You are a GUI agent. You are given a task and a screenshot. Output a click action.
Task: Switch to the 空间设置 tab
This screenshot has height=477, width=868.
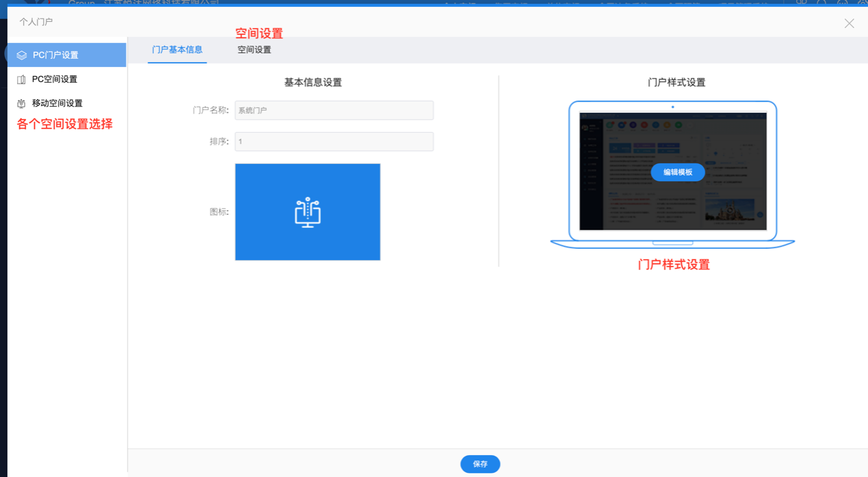(254, 49)
